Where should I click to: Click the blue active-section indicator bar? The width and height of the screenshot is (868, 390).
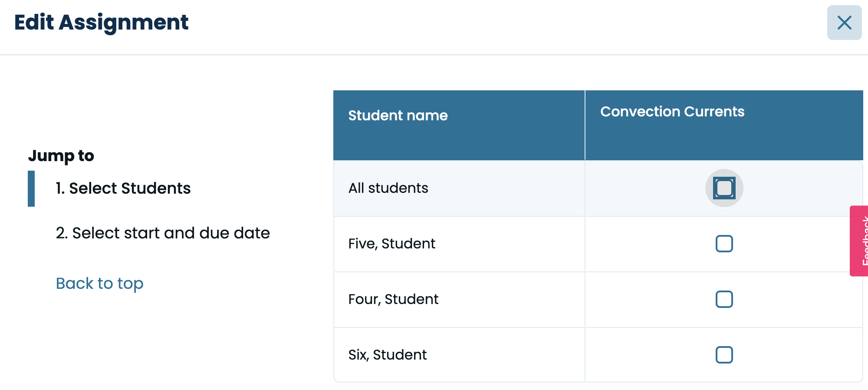[31, 188]
